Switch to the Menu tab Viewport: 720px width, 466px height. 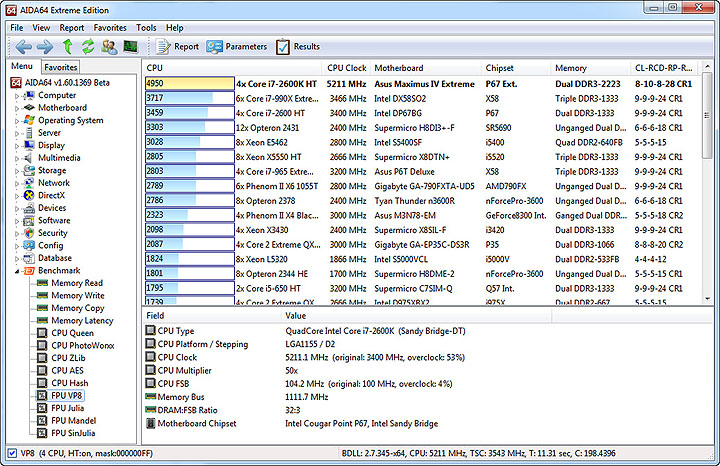(x=22, y=66)
